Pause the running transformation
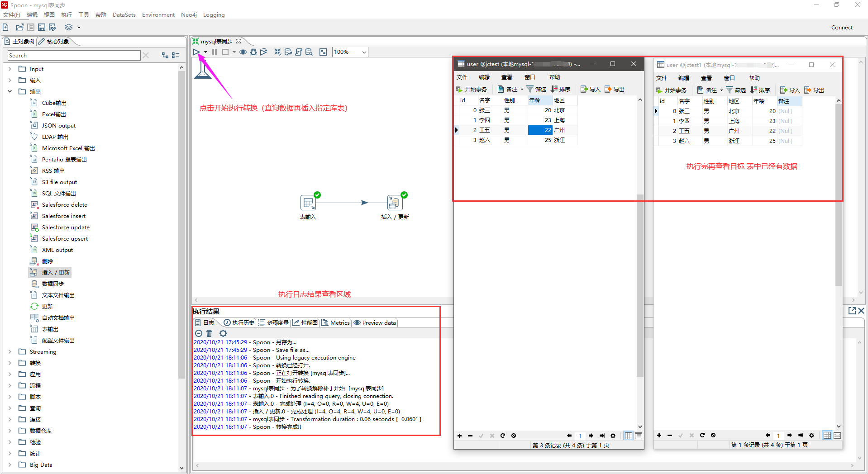This screenshot has width=868, height=474. click(215, 52)
